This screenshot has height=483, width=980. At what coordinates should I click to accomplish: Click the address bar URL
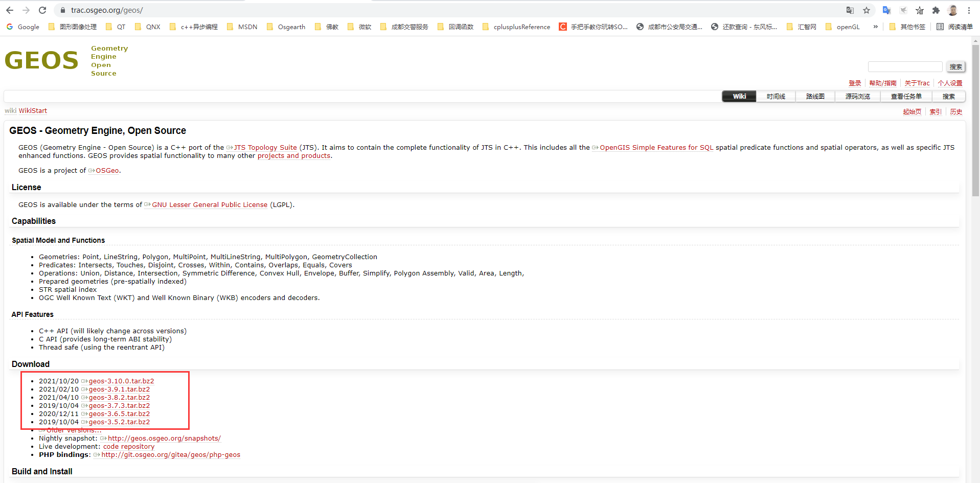pos(107,10)
